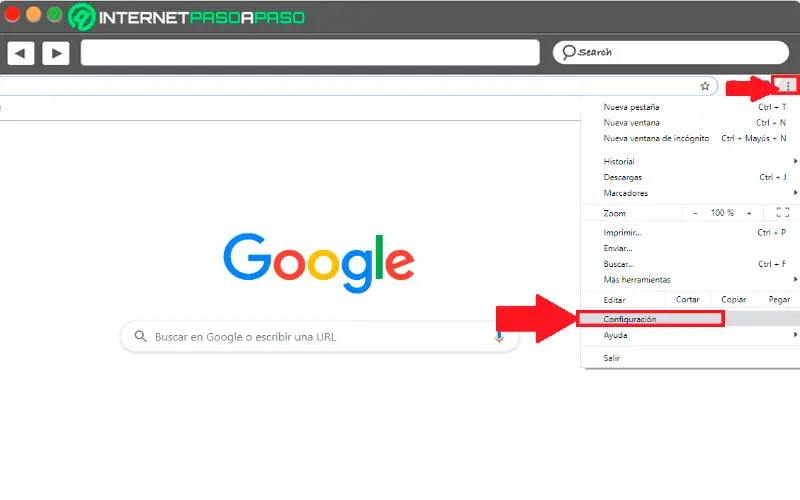Choose Salir to quit Chrome
This screenshot has width=800, height=500.
coord(691,358)
